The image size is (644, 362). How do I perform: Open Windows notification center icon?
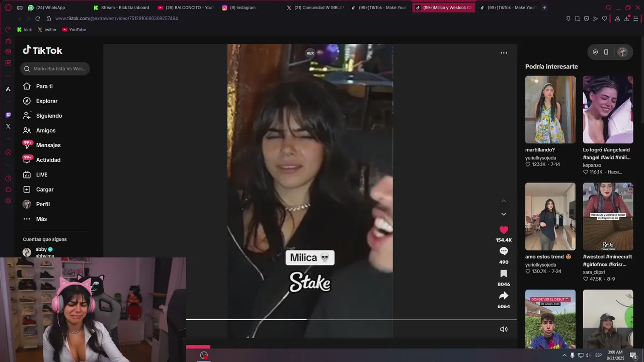pyautogui.click(x=633, y=355)
